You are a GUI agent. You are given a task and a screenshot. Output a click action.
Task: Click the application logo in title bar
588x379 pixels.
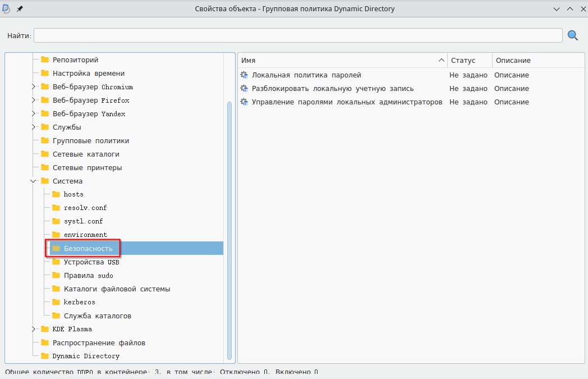click(x=7, y=9)
